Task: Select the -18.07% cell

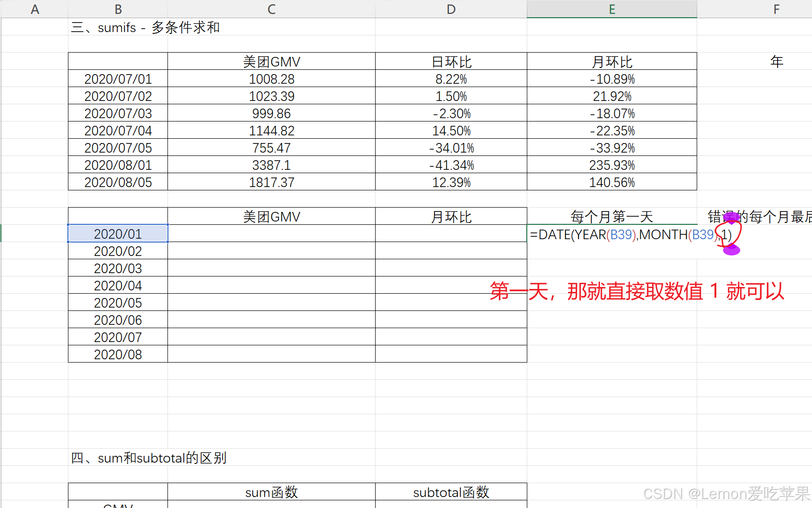Action: 612,113
